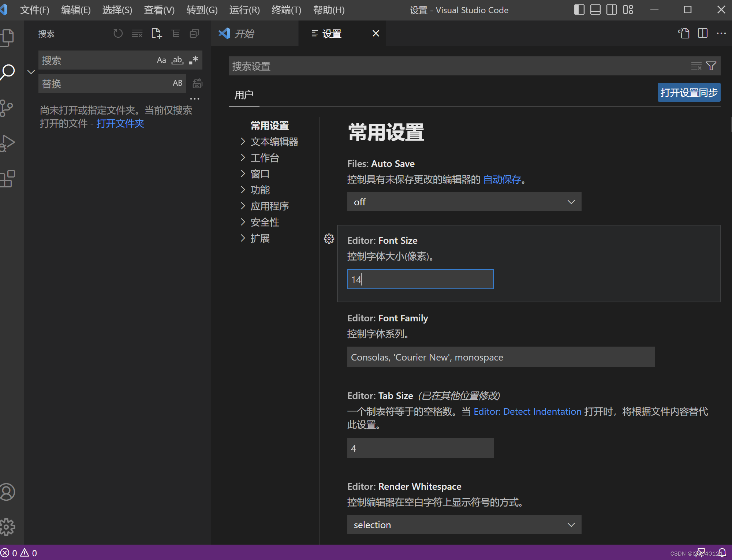Toggle bottom panel layout icon
732x560 pixels.
pyautogui.click(x=595, y=10)
